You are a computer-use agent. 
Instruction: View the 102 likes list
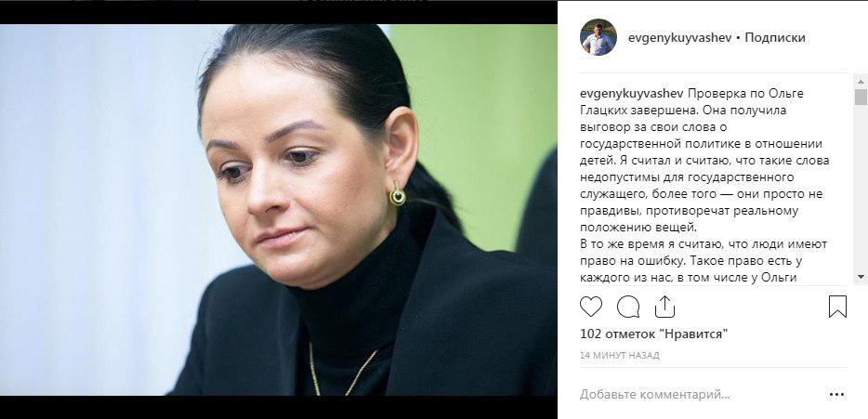click(x=653, y=334)
